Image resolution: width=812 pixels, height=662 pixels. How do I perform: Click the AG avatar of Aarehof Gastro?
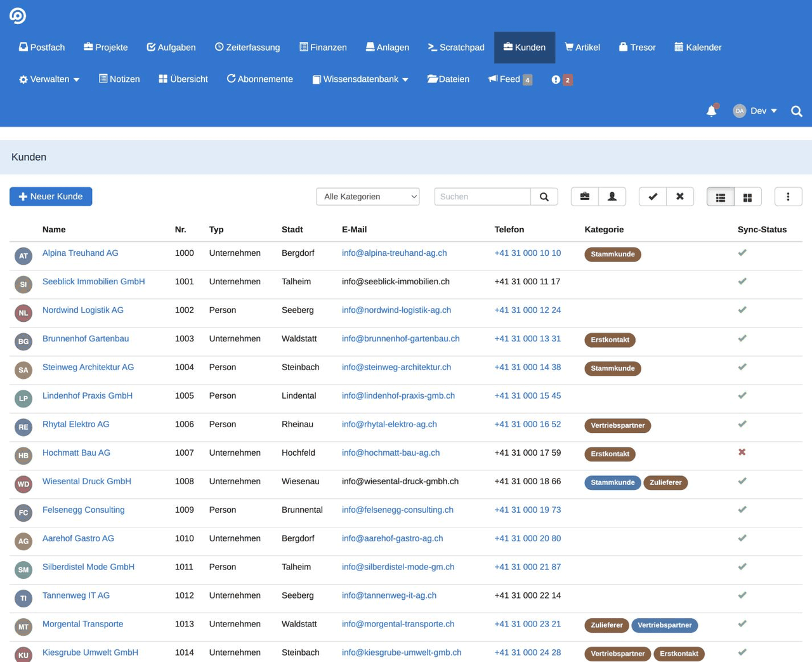[23, 541]
